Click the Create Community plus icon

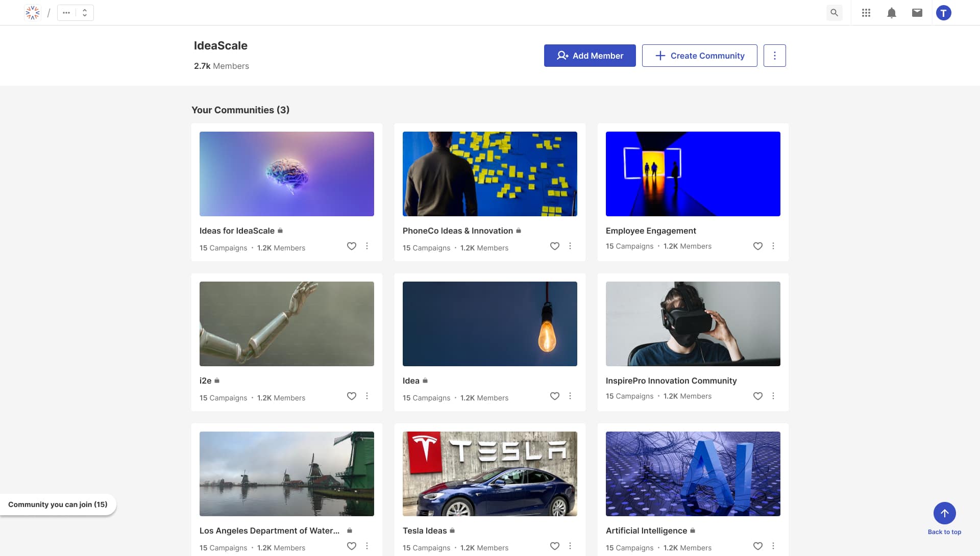click(x=659, y=55)
